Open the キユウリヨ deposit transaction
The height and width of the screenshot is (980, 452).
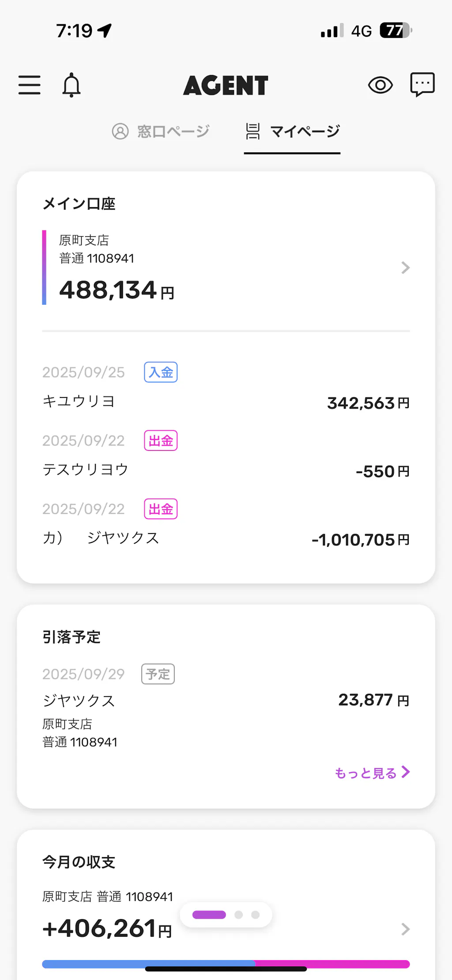226,402
